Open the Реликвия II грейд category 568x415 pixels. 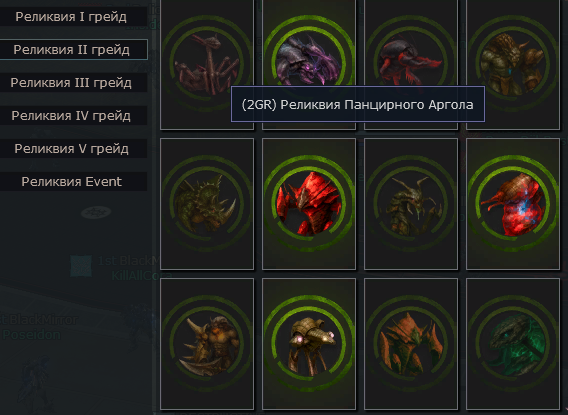72,50
